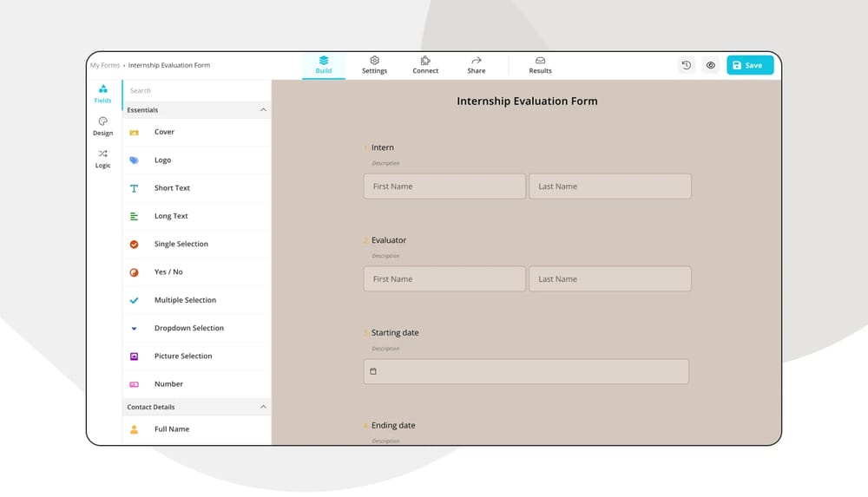The width and height of the screenshot is (868, 497).
Task: Click the Cover field icon
Action: (x=134, y=133)
